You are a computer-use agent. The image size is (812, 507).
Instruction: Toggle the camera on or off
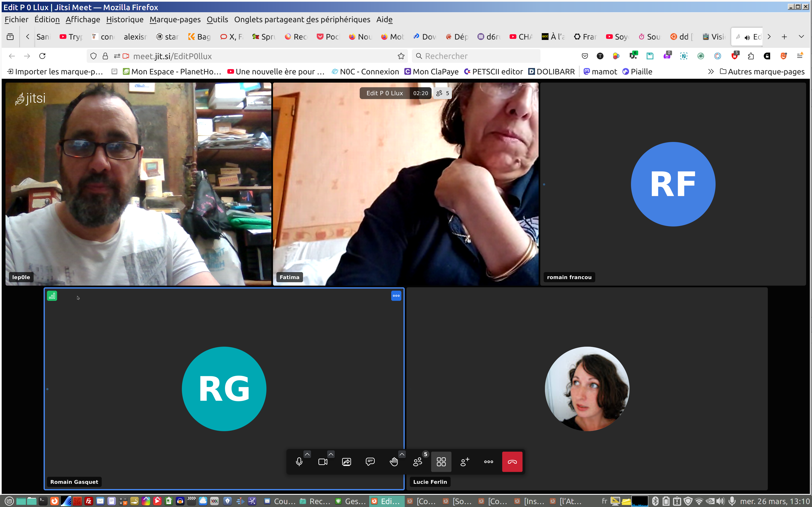click(322, 462)
